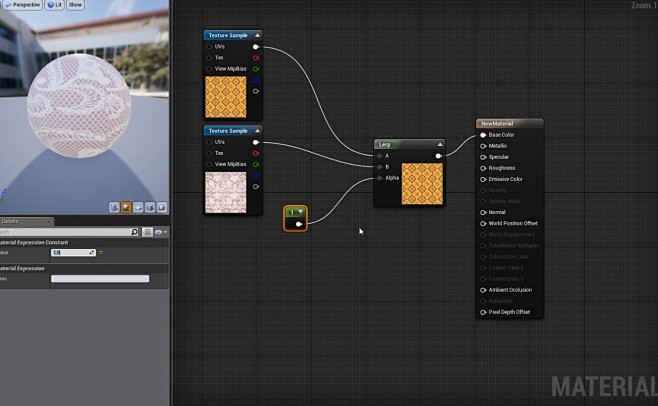Viewport: 658px width, 406px height.
Task: Click the teapot custom mesh preview icon
Action: [162, 207]
